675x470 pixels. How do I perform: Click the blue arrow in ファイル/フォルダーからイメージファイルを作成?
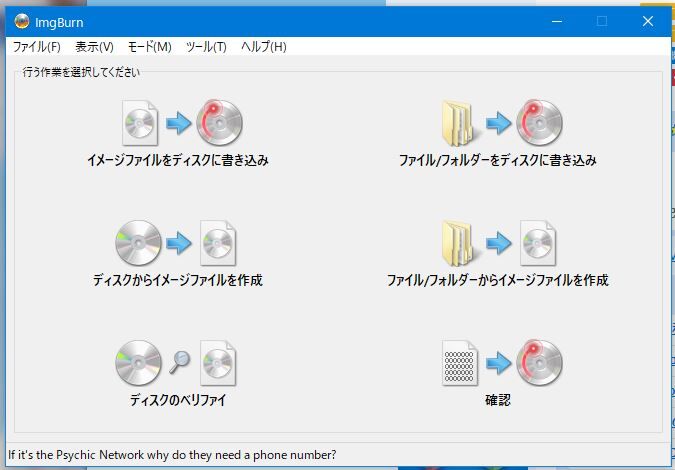pos(499,244)
